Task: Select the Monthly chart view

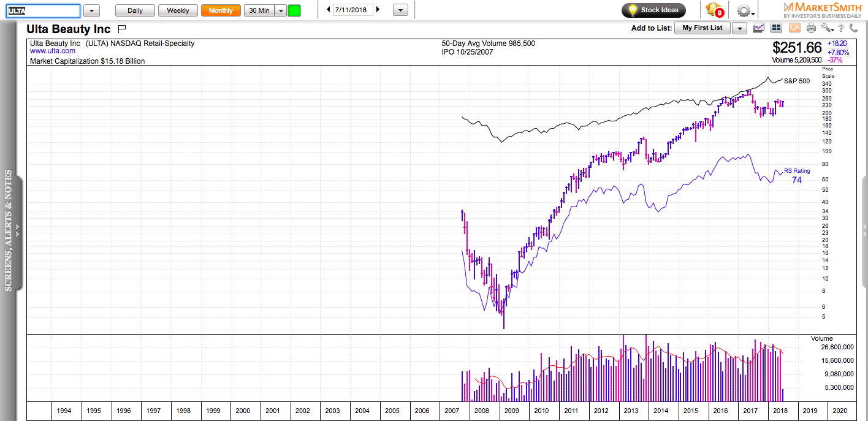Action: click(221, 10)
